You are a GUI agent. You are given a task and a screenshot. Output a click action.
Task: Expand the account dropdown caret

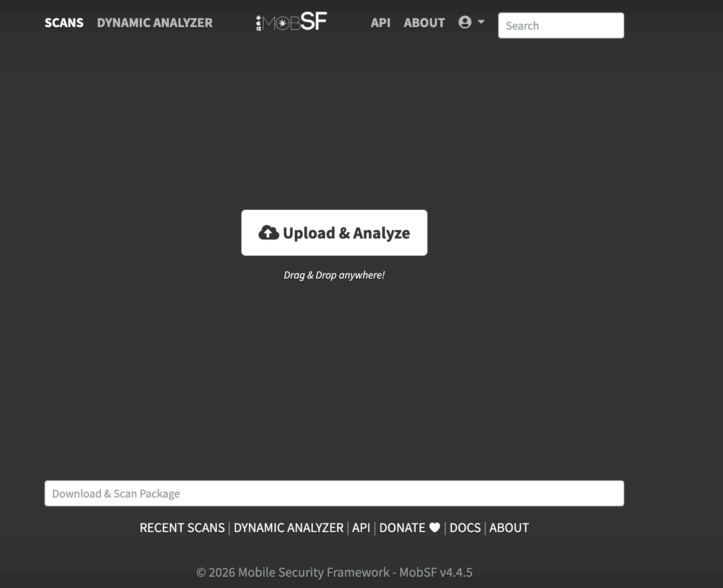tap(481, 22)
